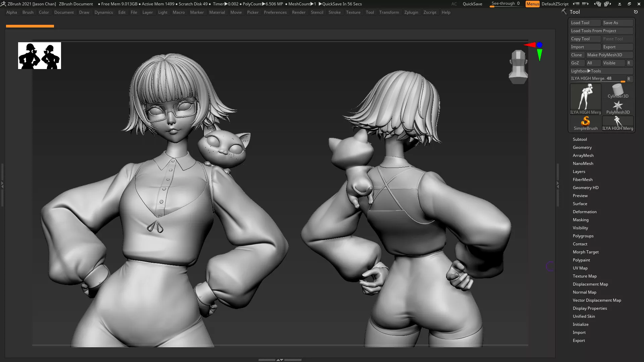Expand the Subtool section
644x362 pixels.
point(580,139)
